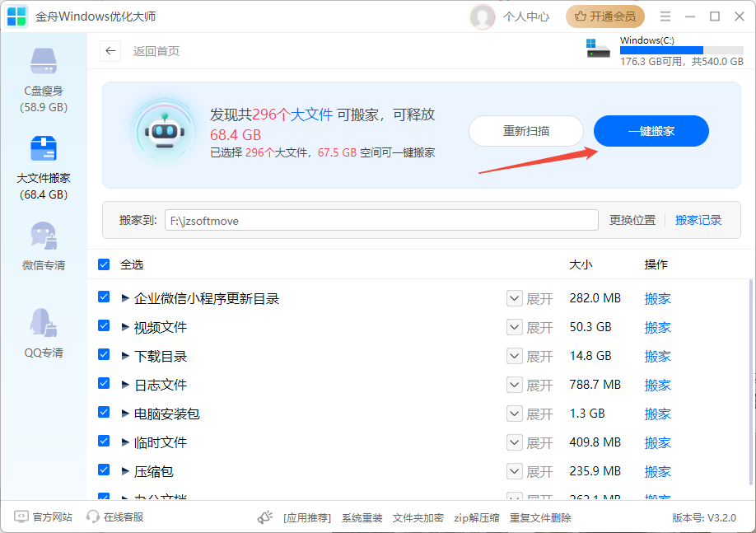The width and height of the screenshot is (756, 533).
Task: Open QQ专清 penguin icon
Action: (44, 322)
